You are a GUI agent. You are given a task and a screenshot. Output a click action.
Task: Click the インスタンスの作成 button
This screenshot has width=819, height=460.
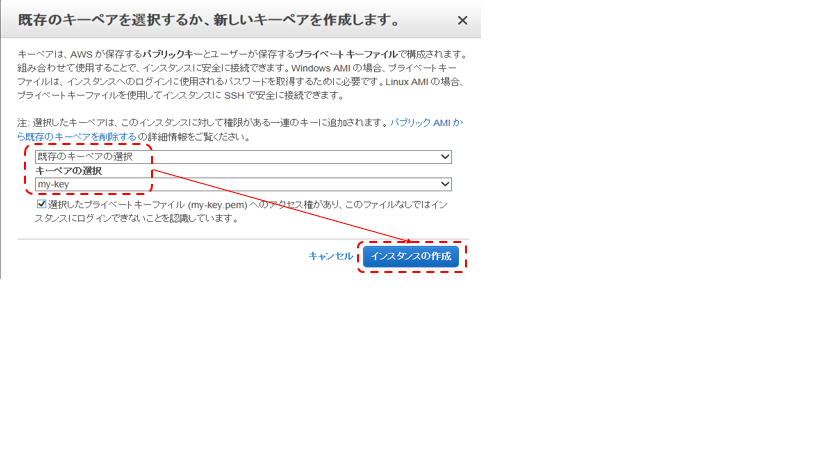(x=411, y=256)
